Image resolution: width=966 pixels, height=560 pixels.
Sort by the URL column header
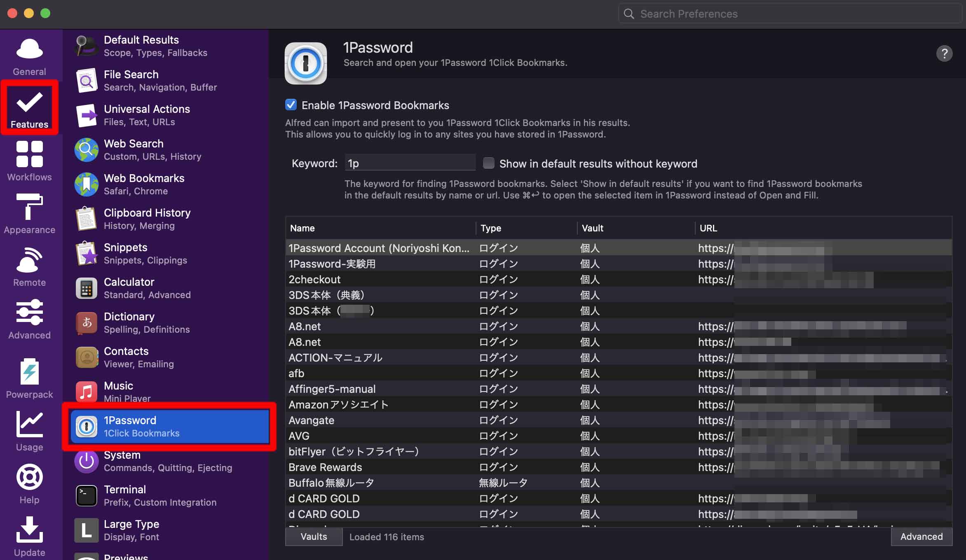(x=823, y=228)
